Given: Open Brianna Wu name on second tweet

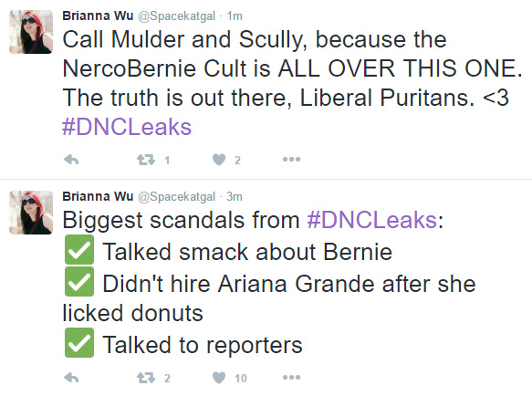Looking at the screenshot, I should 98,196.
